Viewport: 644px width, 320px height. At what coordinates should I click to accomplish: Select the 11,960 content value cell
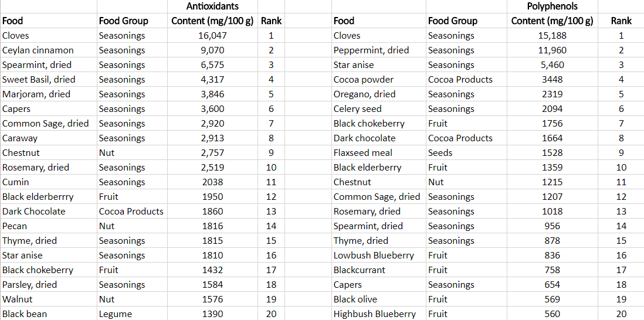(x=553, y=50)
